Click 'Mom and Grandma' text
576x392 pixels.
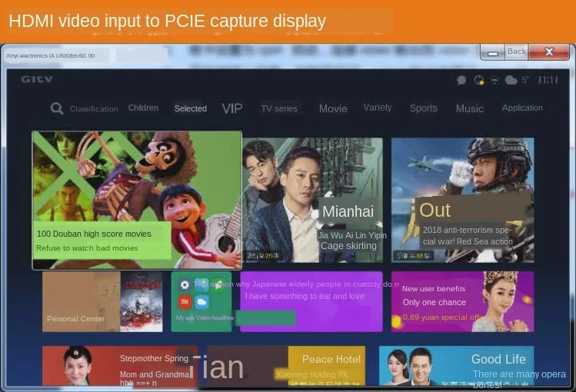pos(155,374)
